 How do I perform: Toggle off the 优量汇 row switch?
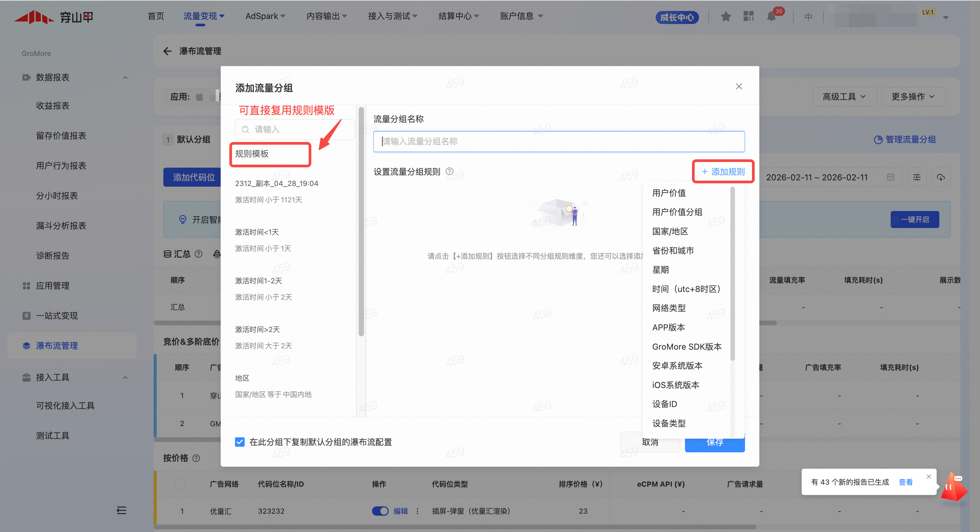pyautogui.click(x=380, y=511)
